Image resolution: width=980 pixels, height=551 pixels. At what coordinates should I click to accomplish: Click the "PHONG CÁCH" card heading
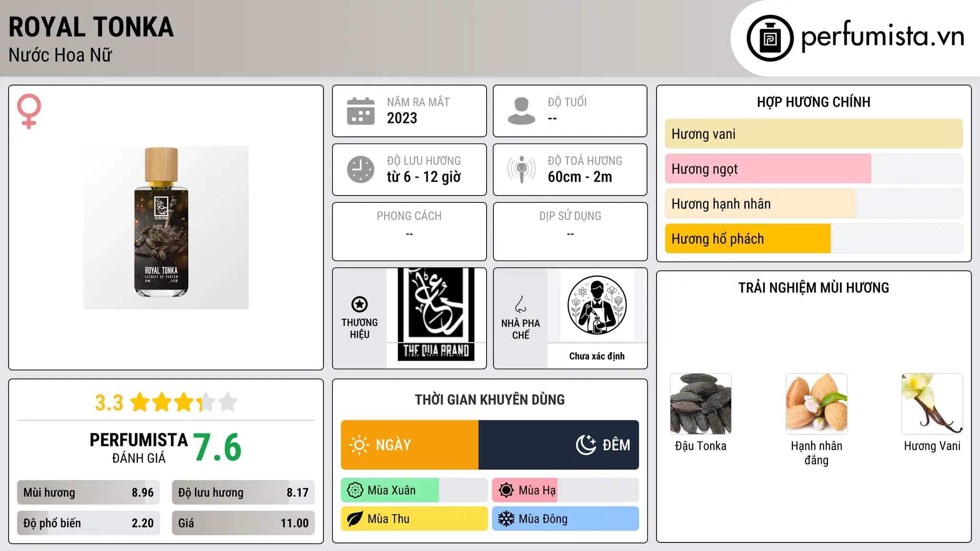coord(409,216)
